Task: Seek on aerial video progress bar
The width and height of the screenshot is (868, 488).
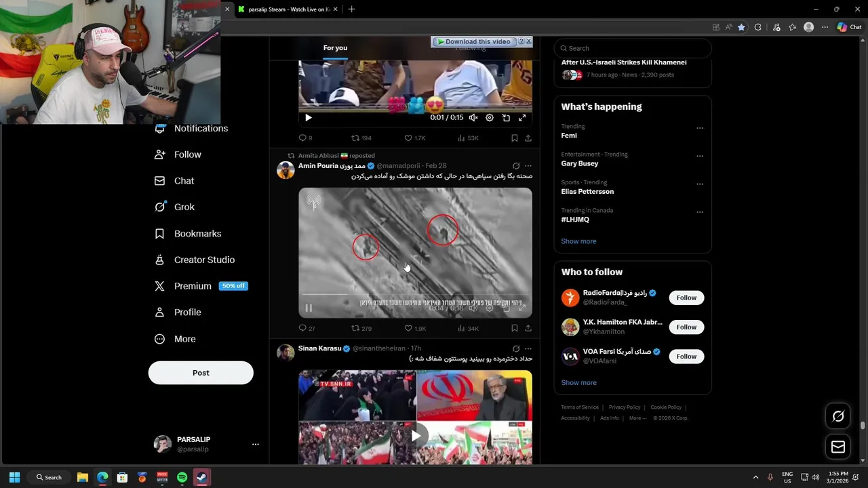Action: tap(415, 294)
